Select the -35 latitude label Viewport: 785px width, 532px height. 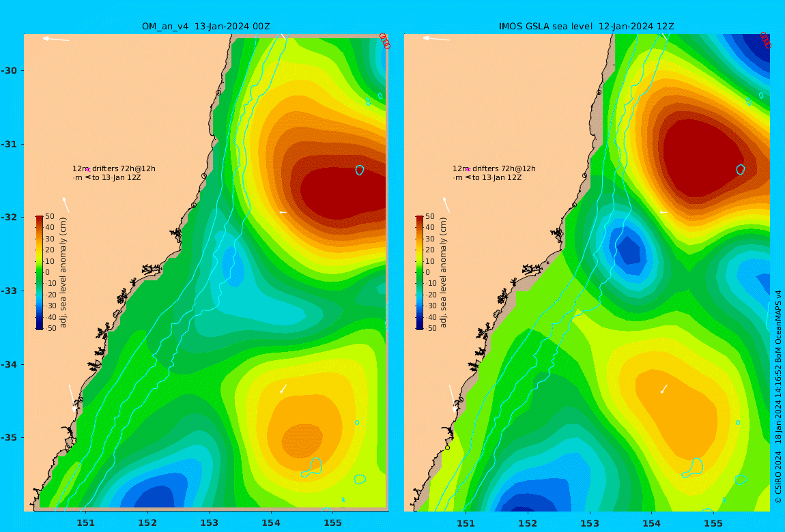click(x=8, y=437)
